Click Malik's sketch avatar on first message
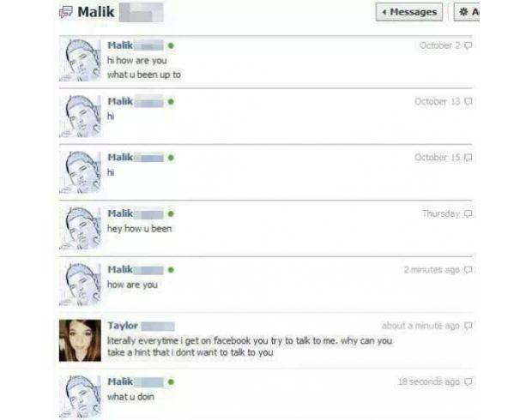This screenshot has width=532, height=420. (80, 60)
